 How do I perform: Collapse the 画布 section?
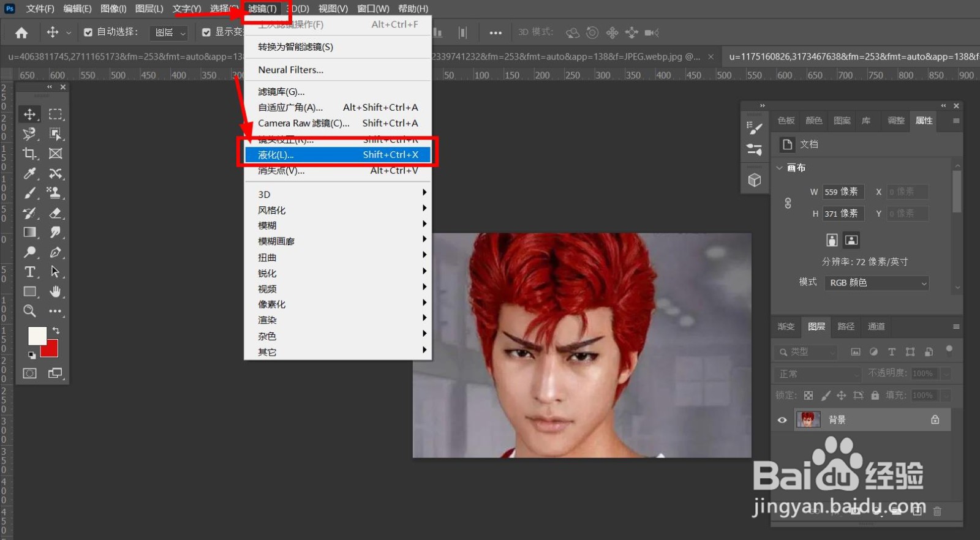[x=780, y=168]
